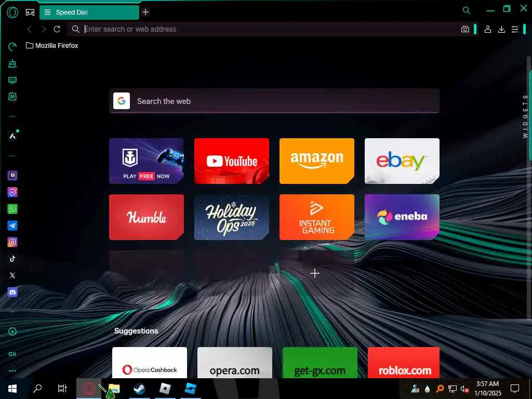Switch to the Speed Dial tab

[x=89, y=12]
